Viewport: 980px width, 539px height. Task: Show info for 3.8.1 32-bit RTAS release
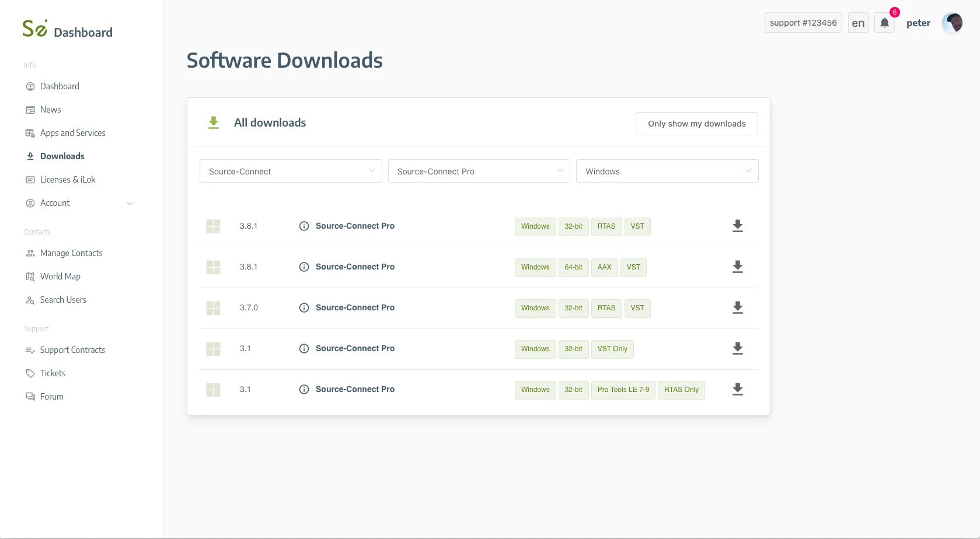304,226
